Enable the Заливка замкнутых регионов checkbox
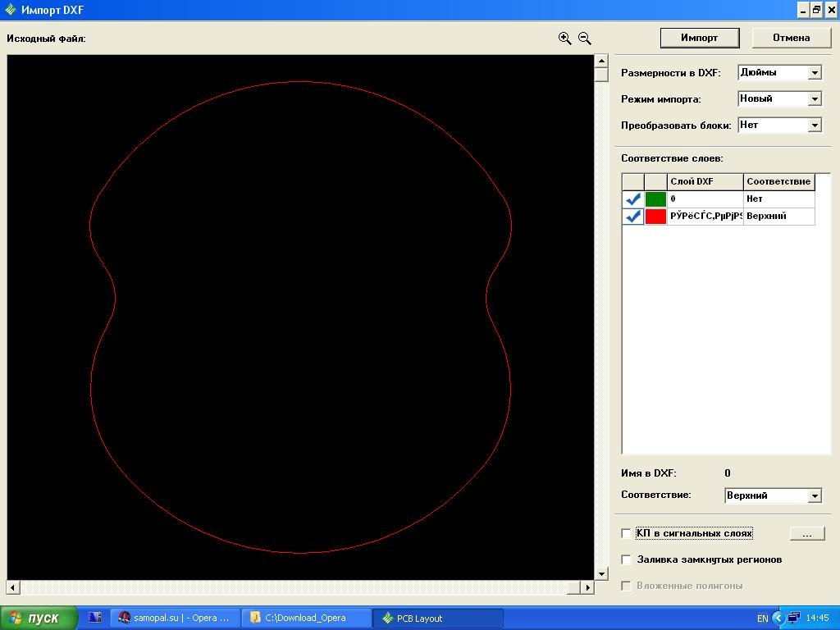The width and height of the screenshot is (840, 630). [x=627, y=559]
